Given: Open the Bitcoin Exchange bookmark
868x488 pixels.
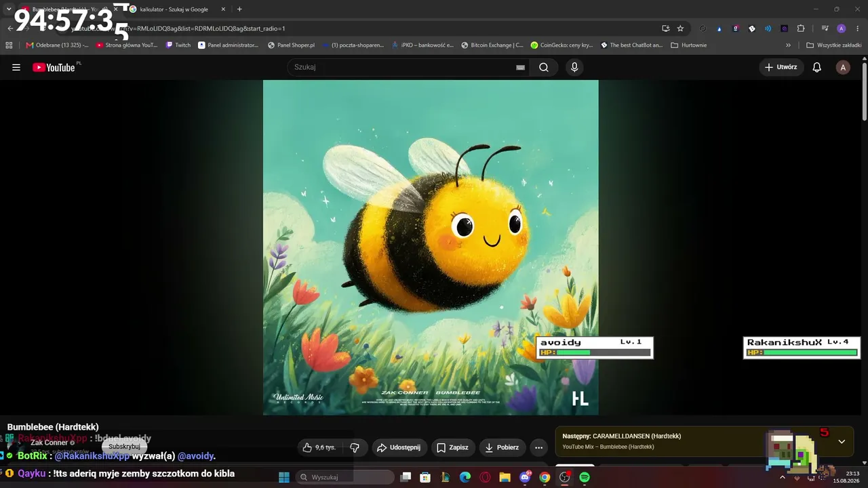Looking at the screenshot, I should coord(492,45).
